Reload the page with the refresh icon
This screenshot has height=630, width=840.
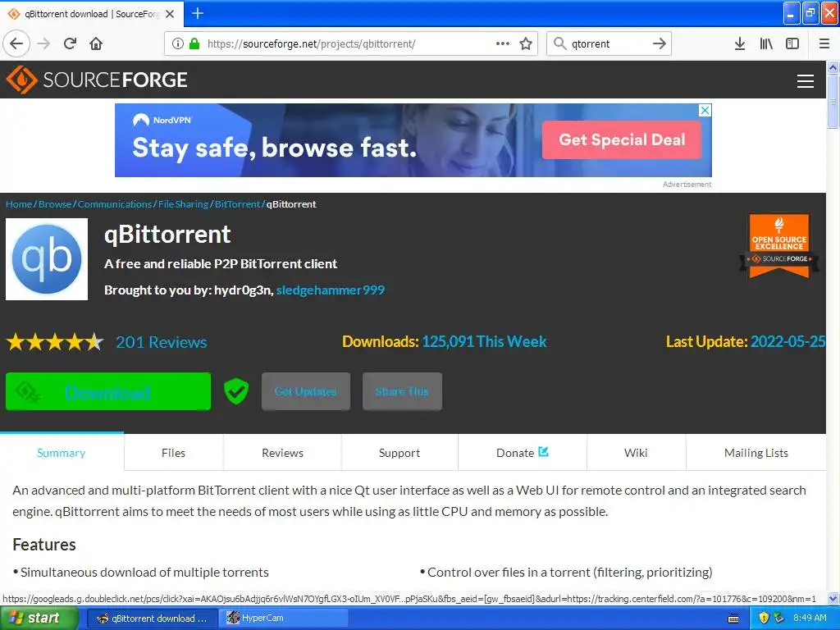click(x=70, y=43)
